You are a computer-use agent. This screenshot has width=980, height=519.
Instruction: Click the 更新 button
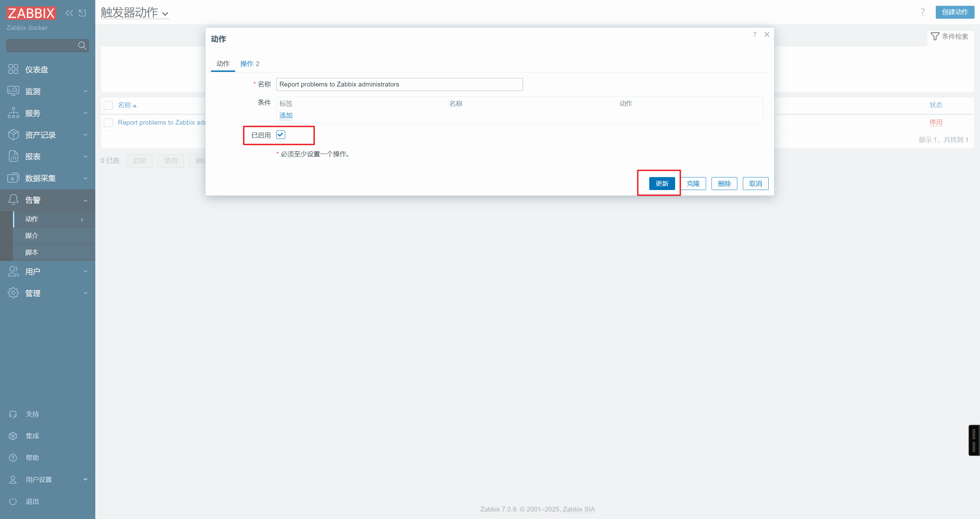click(662, 184)
